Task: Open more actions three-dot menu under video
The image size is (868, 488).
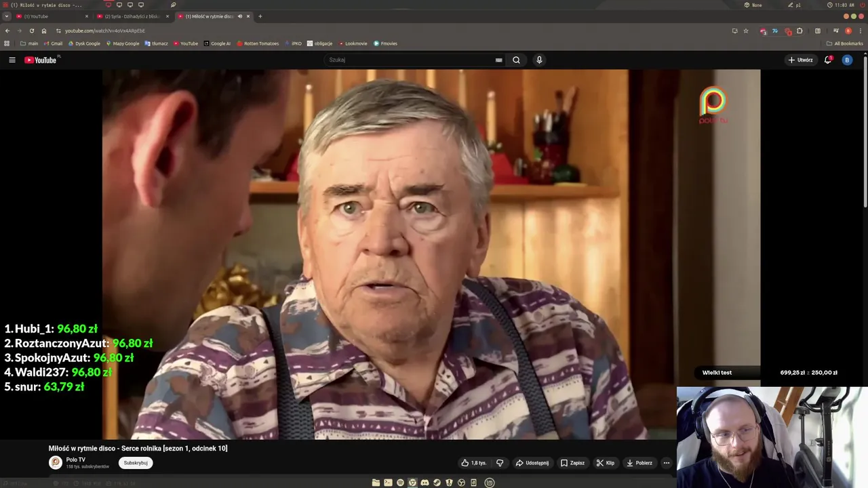Action: pos(666,463)
